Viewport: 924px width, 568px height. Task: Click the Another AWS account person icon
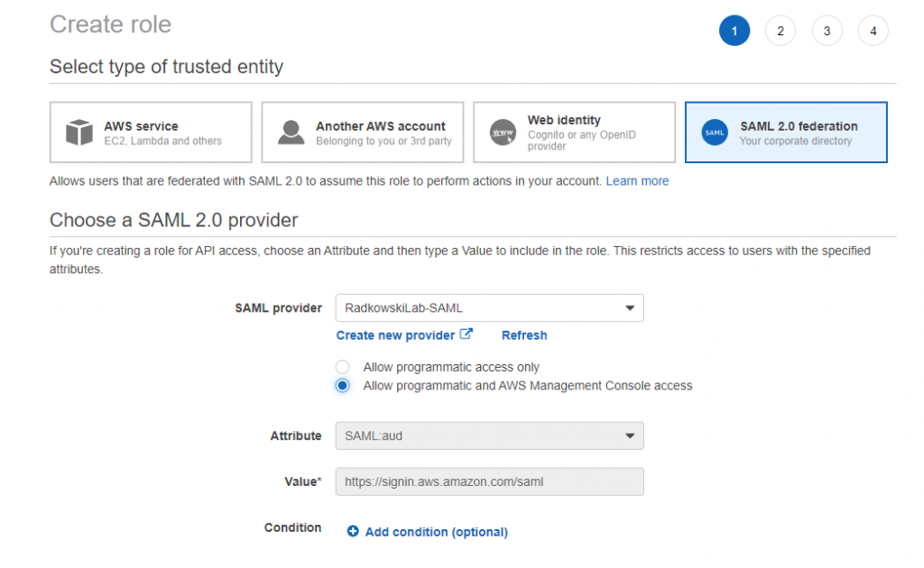click(x=291, y=133)
